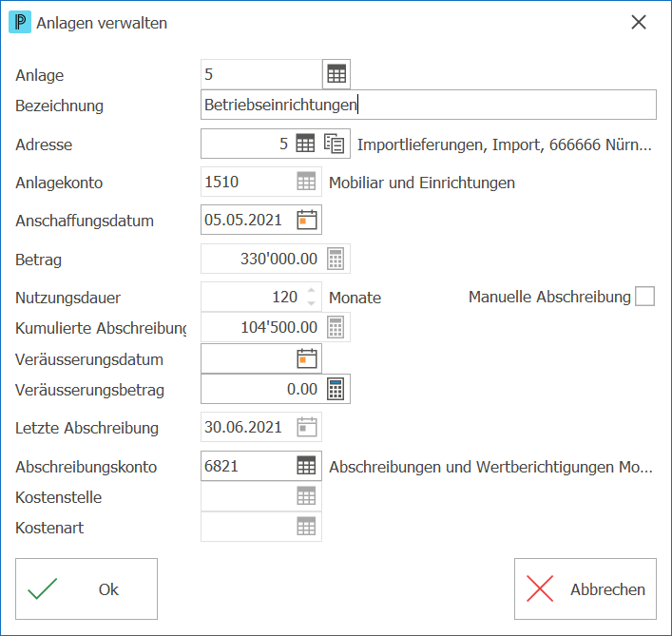Screen dimensions: 672x636
Task: Open the Kostenstelle lookup grid icon
Action: [306, 496]
